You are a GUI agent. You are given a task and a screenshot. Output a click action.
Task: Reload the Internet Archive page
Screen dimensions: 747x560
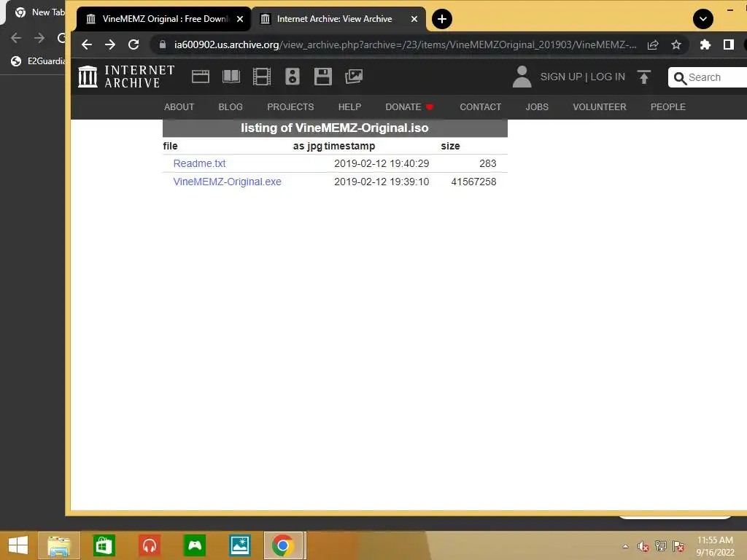point(134,44)
